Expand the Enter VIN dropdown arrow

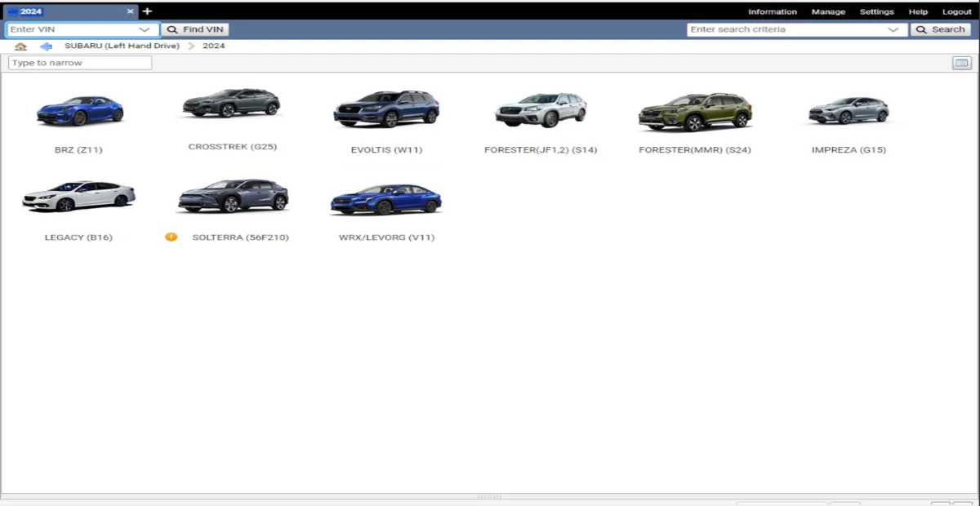145,29
